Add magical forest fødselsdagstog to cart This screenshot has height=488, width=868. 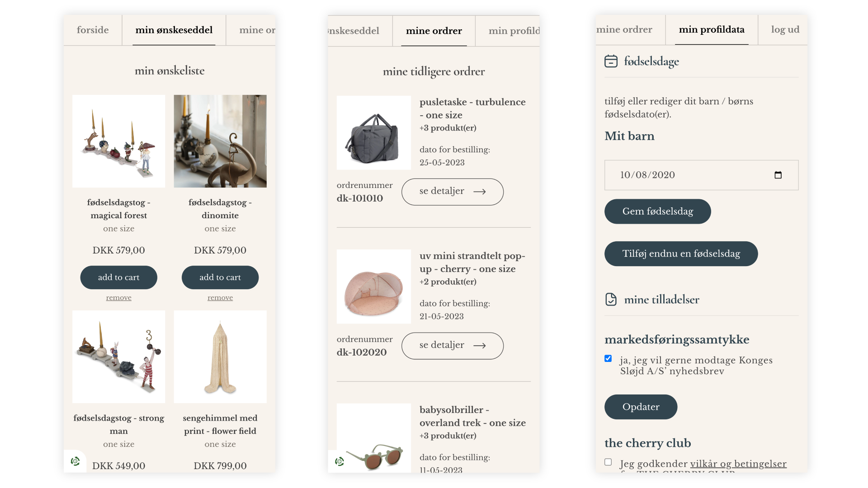[119, 277]
